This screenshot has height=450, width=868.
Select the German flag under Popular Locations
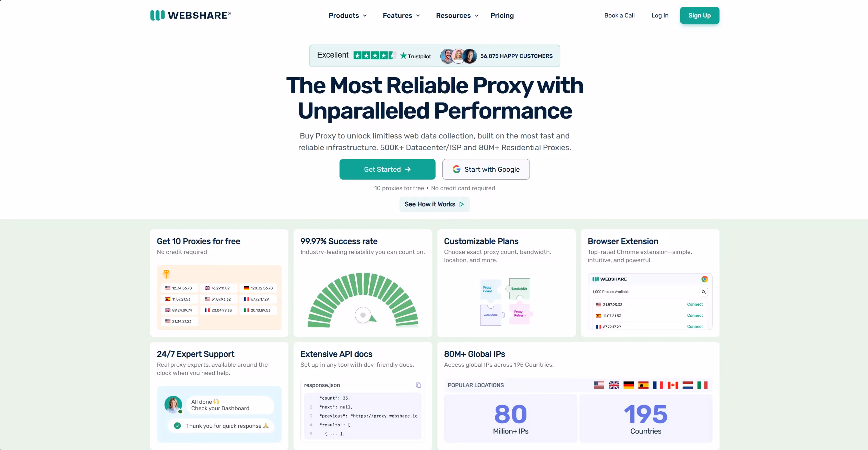point(628,385)
